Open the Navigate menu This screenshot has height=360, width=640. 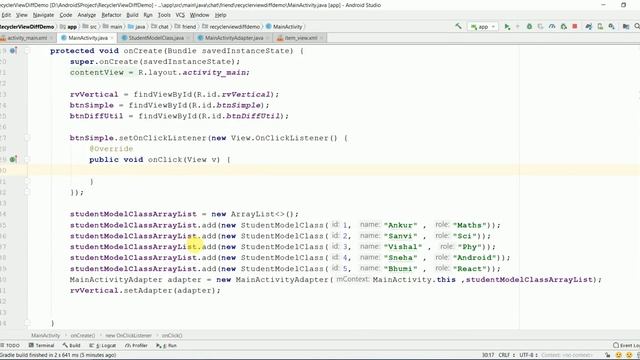[43, 15]
